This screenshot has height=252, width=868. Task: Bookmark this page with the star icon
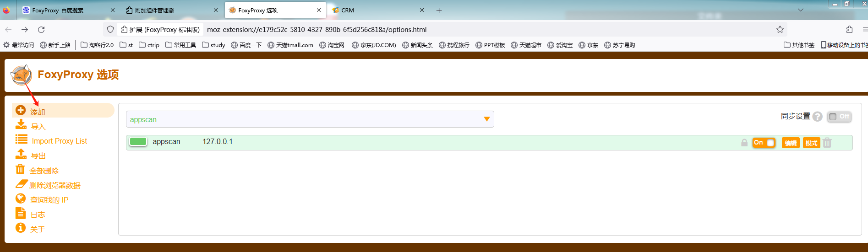780,30
